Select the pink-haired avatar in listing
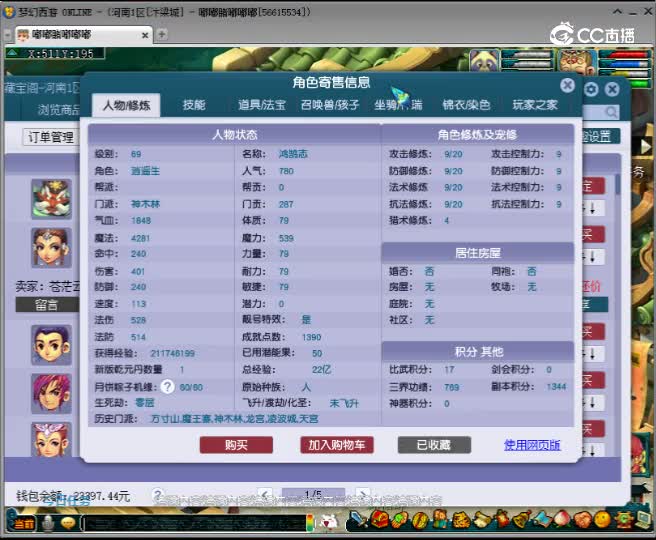Screen dimensions: 656x540 click(x=51, y=394)
